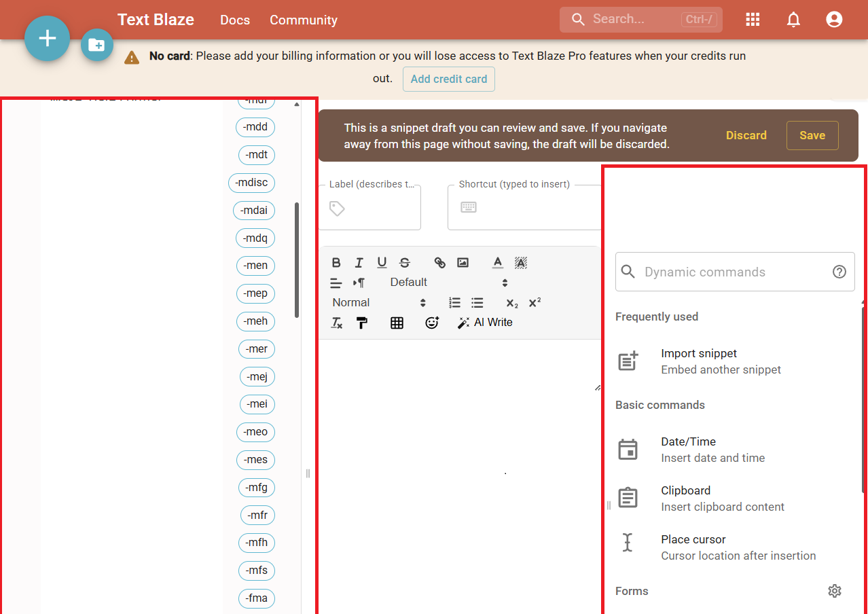Insert an image via toolbar icon
This screenshot has height=614, width=868.
pyautogui.click(x=463, y=263)
